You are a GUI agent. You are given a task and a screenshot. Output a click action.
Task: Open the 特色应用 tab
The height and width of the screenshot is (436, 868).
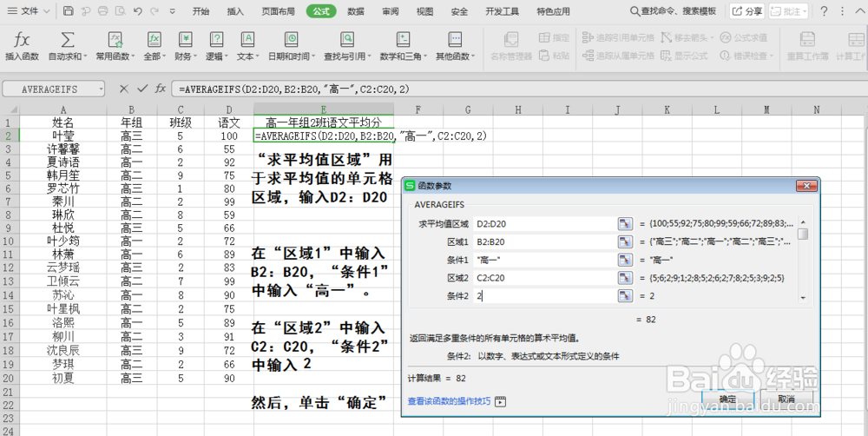pyautogui.click(x=553, y=11)
